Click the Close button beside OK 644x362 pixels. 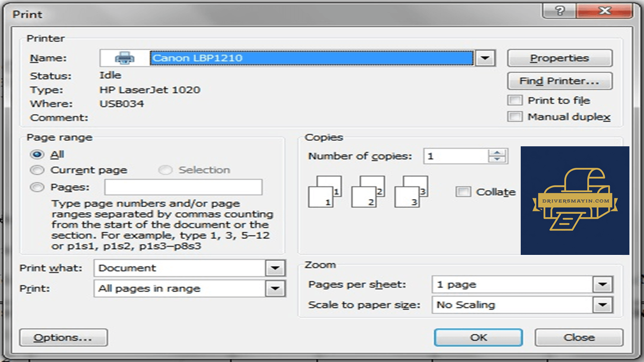(x=579, y=338)
